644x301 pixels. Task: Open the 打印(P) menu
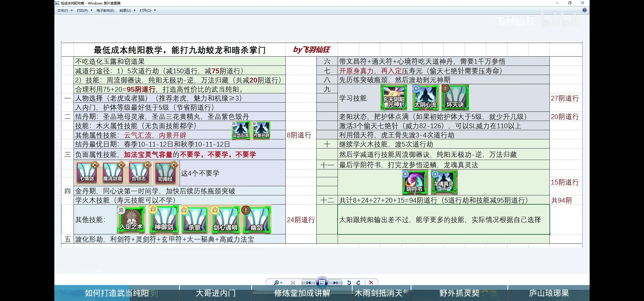pos(84,11)
